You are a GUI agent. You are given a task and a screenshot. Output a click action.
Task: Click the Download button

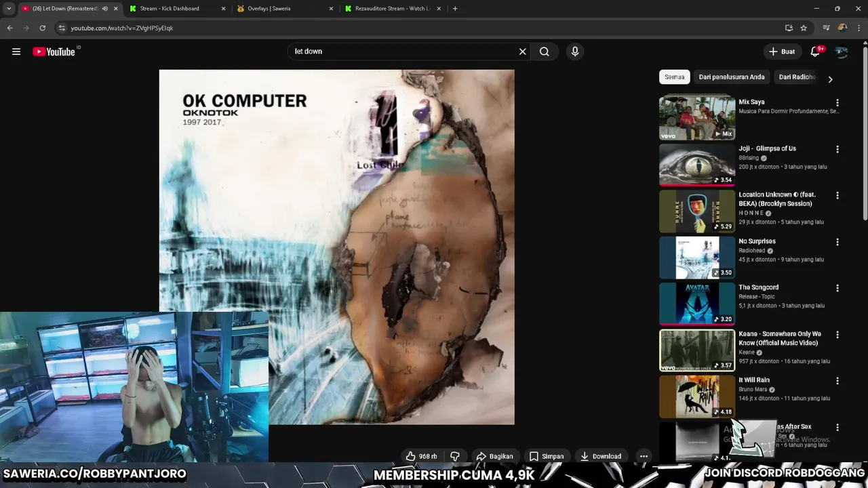click(x=601, y=456)
